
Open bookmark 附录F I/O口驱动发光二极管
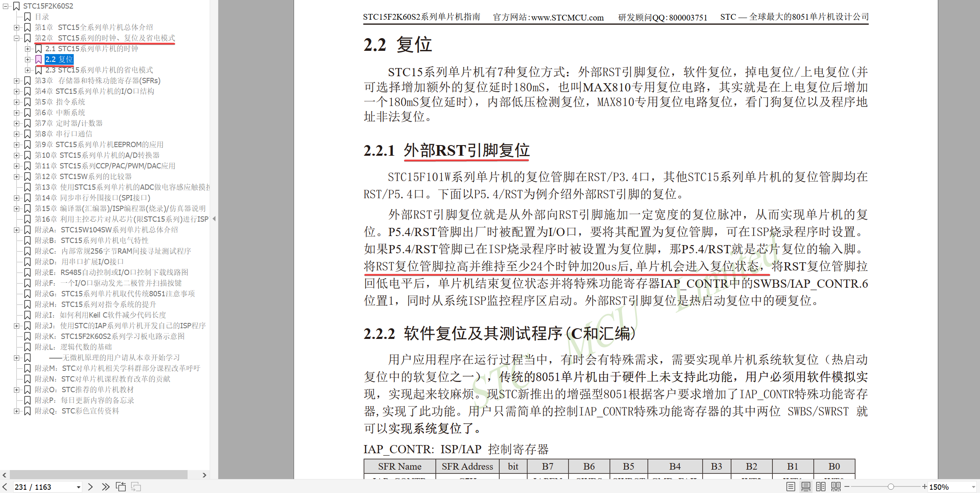click(108, 283)
